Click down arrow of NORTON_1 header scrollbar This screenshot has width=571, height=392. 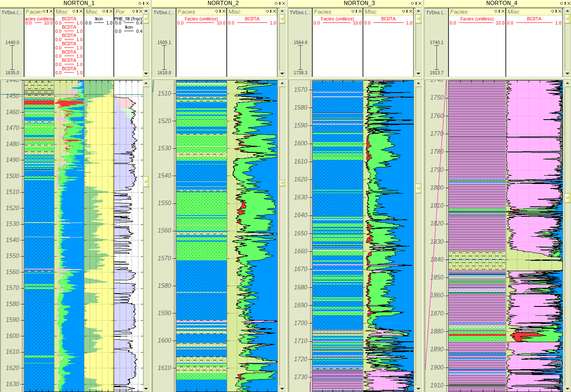146,73
